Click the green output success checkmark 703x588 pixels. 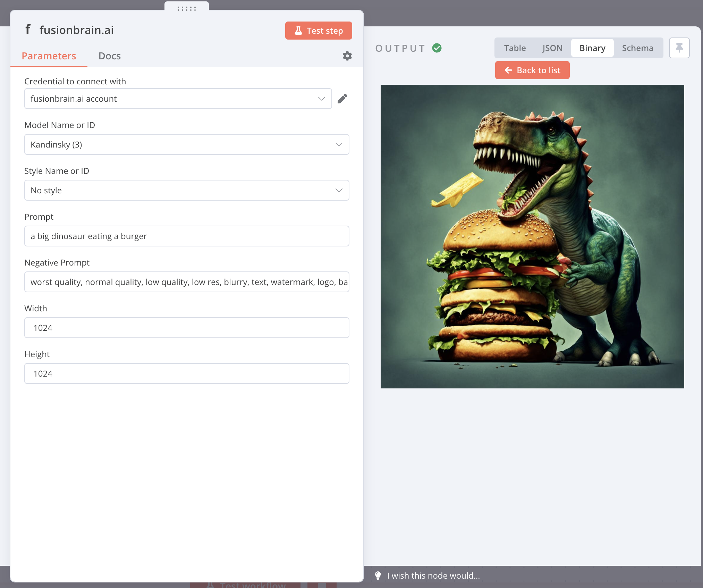437,48
